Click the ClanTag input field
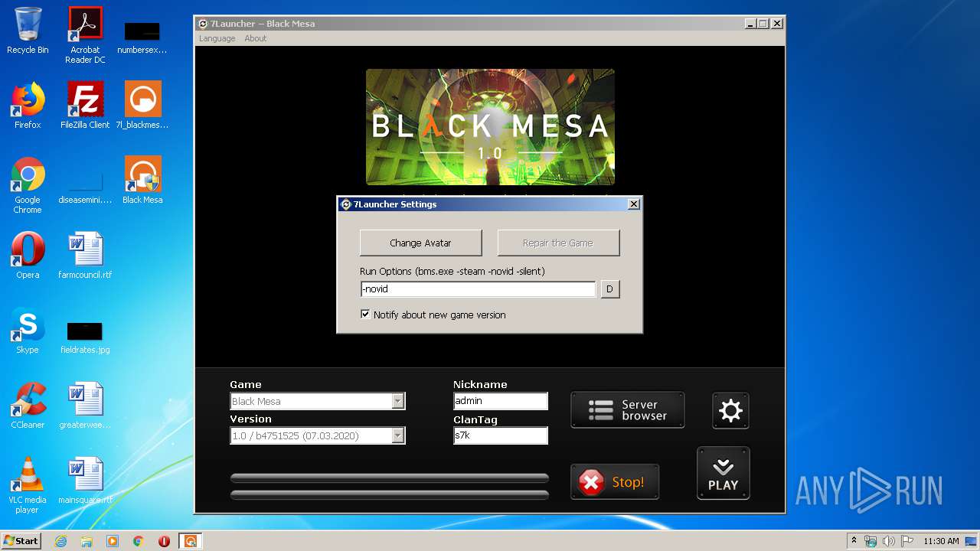980x551 pixels. pyautogui.click(x=501, y=435)
